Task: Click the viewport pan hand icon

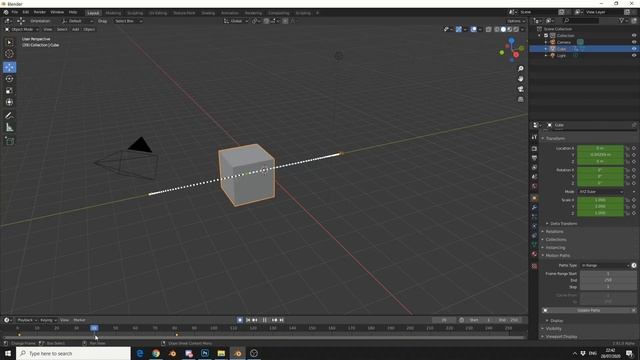Action: 520,79
